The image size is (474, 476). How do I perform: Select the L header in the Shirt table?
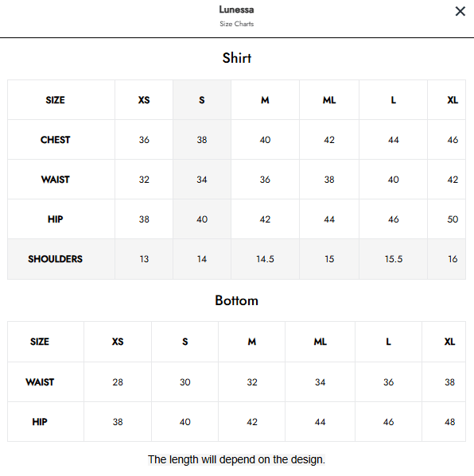(394, 100)
